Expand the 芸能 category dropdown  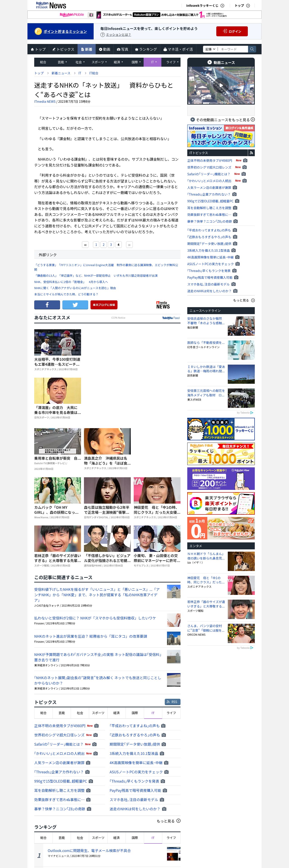(62, 62)
